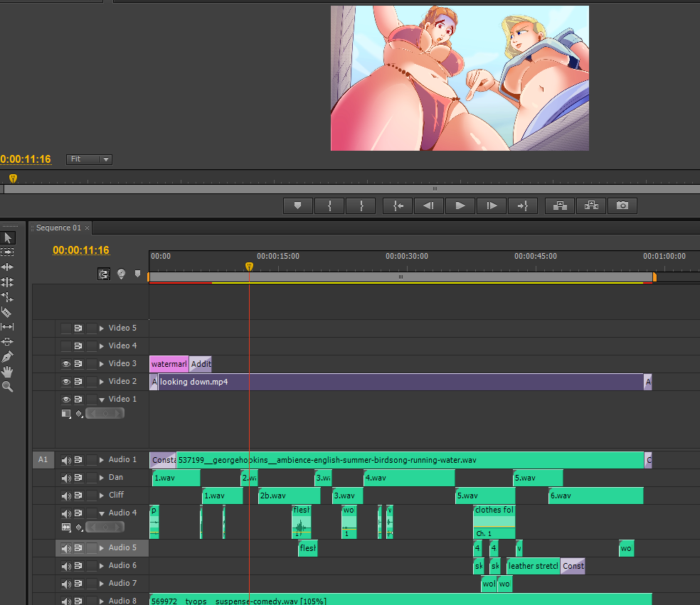Select the Rate Stretch tool
The height and width of the screenshot is (605, 700).
8,296
